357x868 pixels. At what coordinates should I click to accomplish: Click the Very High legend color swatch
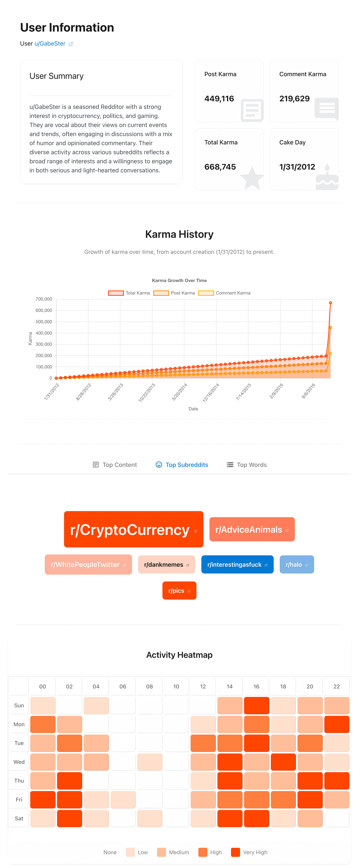pos(235,852)
